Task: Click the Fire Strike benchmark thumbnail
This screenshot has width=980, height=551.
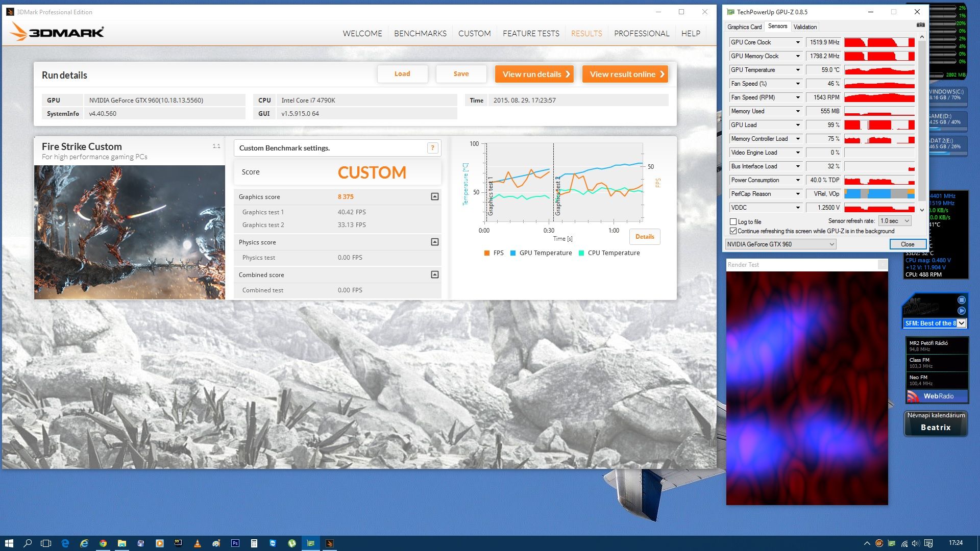Action: click(x=130, y=232)
